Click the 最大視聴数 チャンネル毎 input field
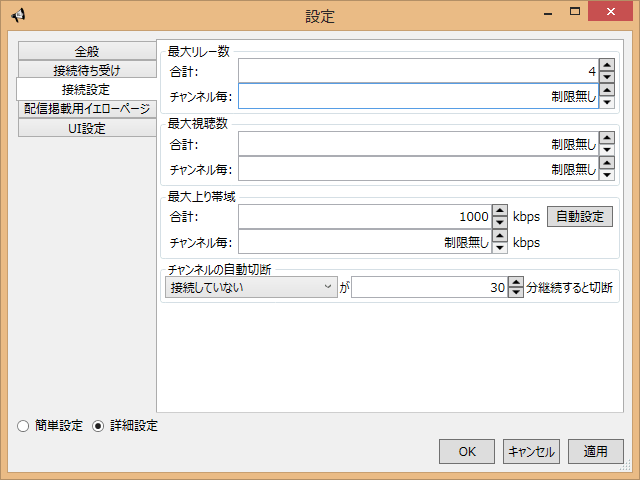640x480 pixels. [x=419, y=169]
